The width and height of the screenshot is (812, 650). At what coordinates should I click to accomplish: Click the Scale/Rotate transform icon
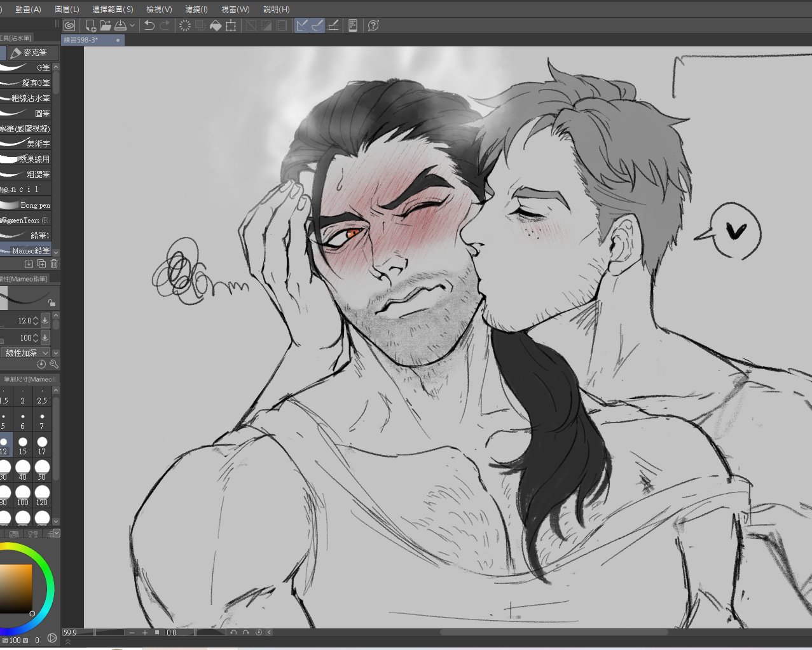pyautogui.click(x=231, y=25)
